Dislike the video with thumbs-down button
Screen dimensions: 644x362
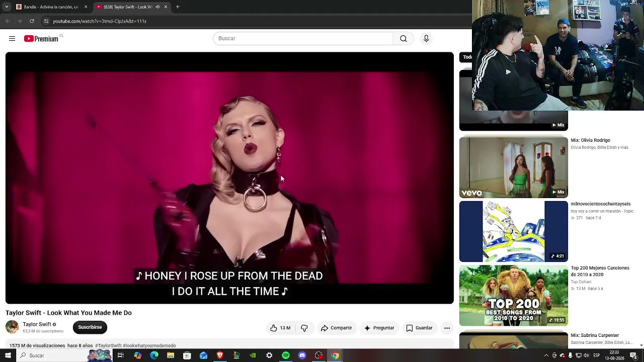[304, 328]
